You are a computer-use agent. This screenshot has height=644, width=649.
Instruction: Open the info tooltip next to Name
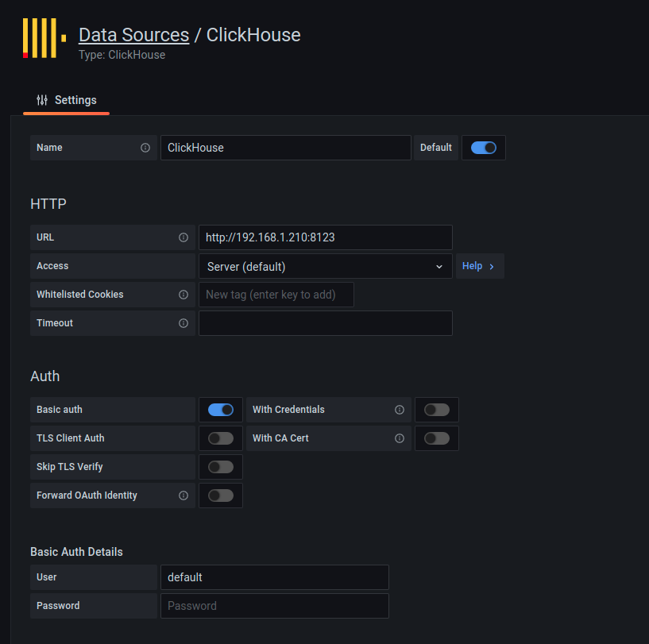pyautogui.click(x=145, y=148)
